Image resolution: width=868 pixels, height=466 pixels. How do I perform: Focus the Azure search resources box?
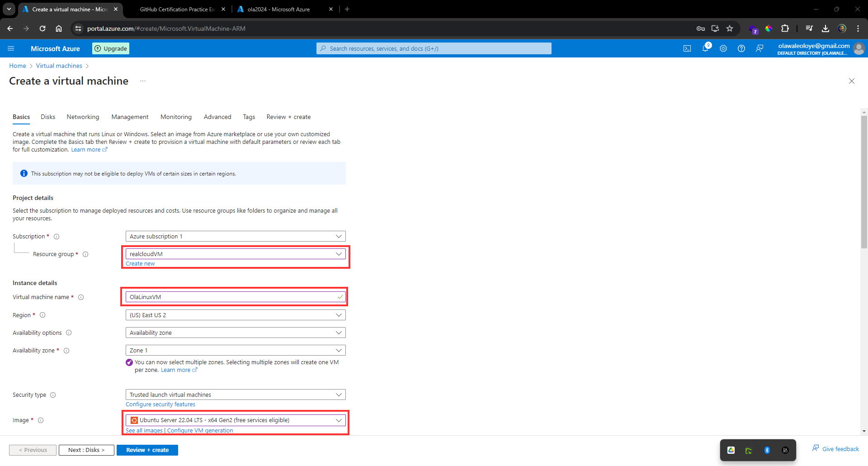coord(434,48)
